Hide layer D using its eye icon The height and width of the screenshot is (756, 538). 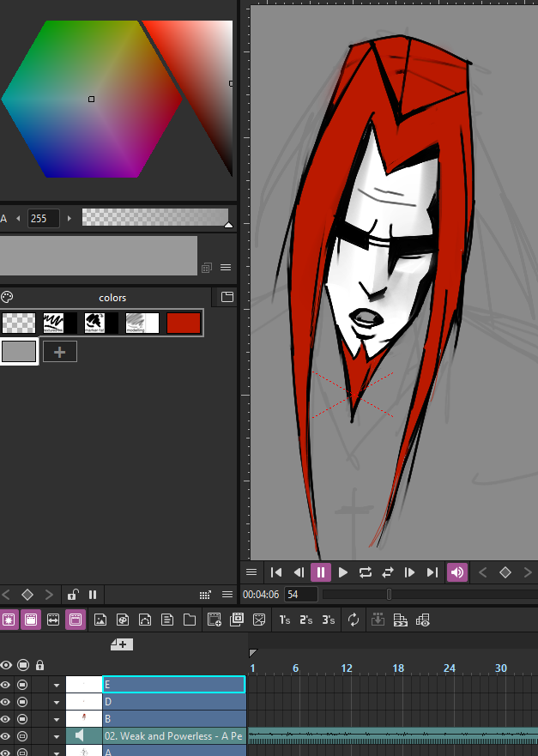pos(6,702)
